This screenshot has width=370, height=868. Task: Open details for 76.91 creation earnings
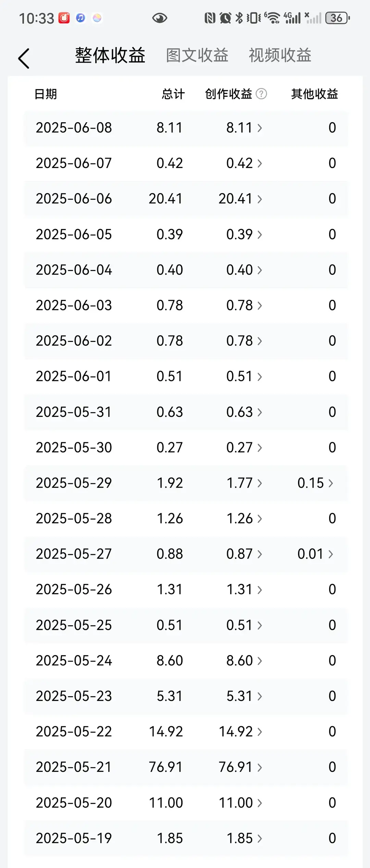click(241, 767)
